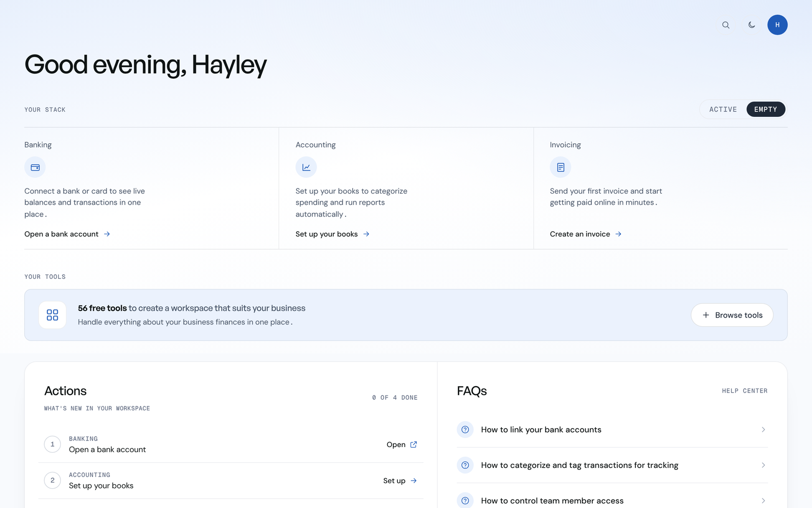Click question icon for linking bank accounts FAQ
The image size is (812, 508).
[465, 430]
